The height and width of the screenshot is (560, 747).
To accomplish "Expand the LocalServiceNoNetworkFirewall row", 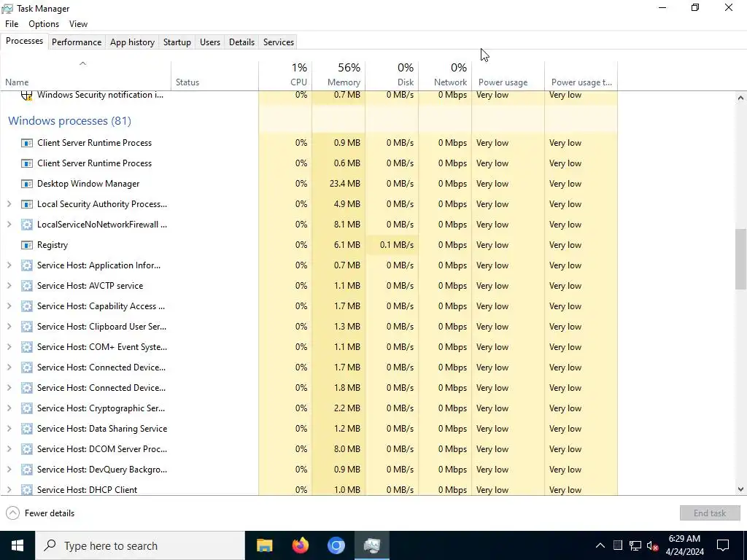I will (x=9, y=225).
